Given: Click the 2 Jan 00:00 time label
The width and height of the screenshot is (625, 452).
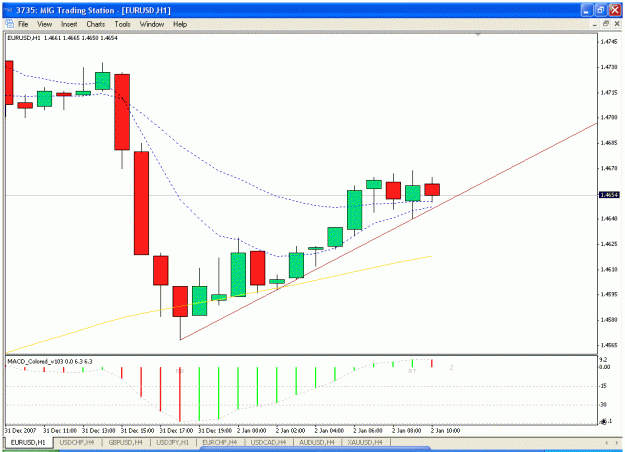Looking at the screenshot, I should pyautogui.click(x=252, y=430).
